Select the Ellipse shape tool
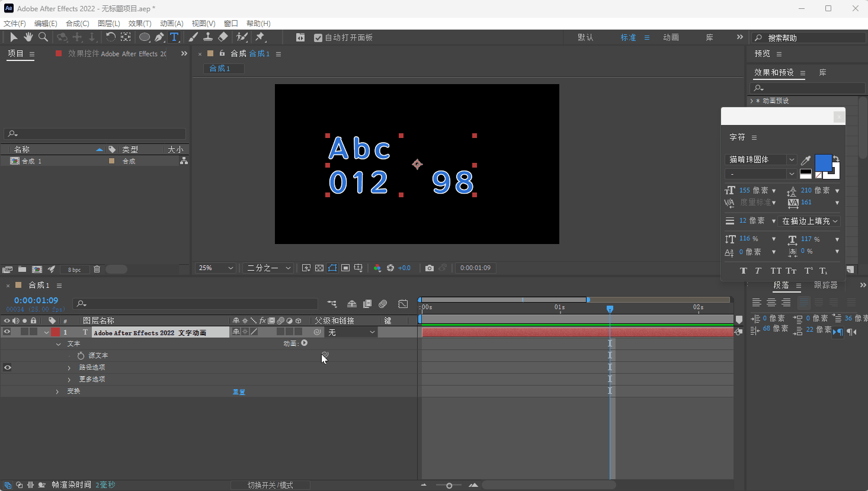The width and height of the screenshot is (868, 491). (x=144, y=37)
